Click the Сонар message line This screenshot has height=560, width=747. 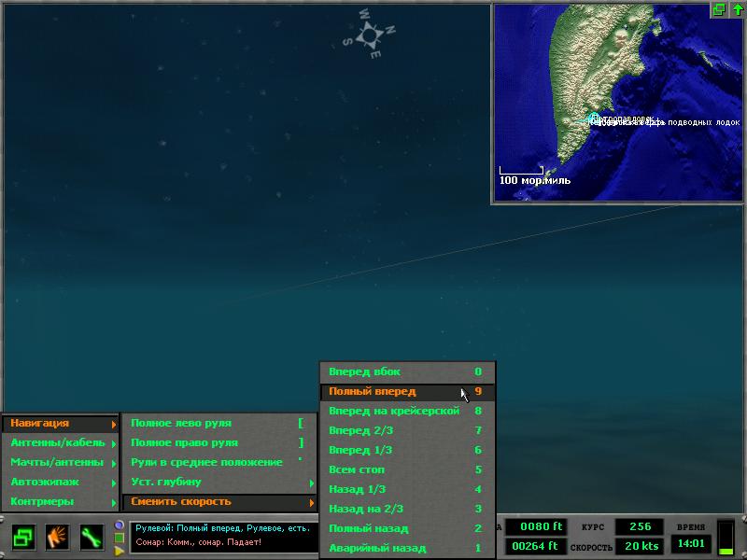198,542
